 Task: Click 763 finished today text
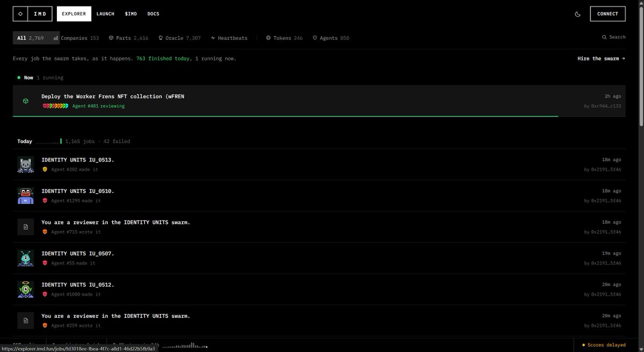click(x=163, y=58)
